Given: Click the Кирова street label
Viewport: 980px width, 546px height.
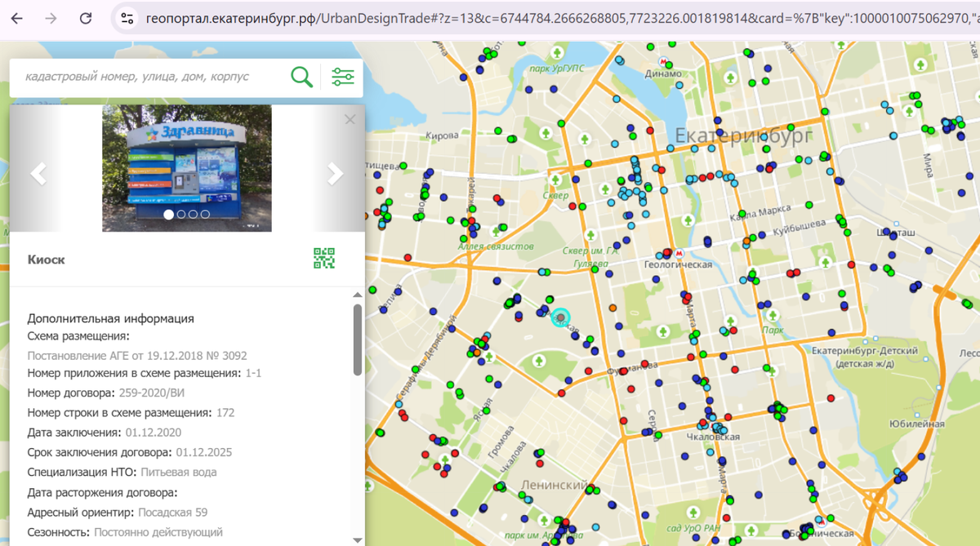Looking at the screenshot, I should point(443,135).
